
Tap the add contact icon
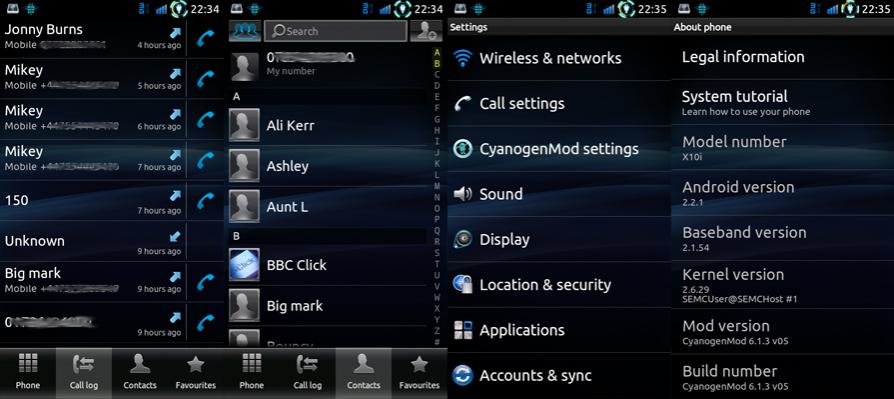click(426, 31)
